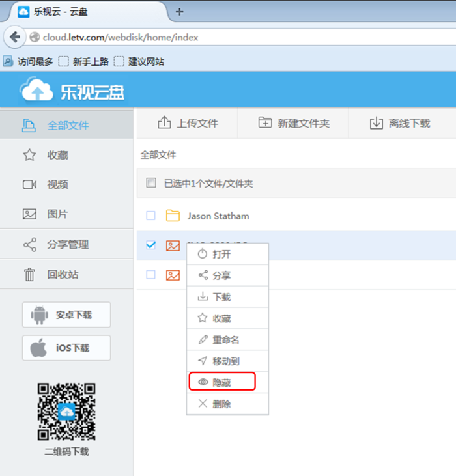Image resolution: width=456 pixels, height=476 pixels.
Task: Click the iOS下载 button
Action: click(66, 348)
